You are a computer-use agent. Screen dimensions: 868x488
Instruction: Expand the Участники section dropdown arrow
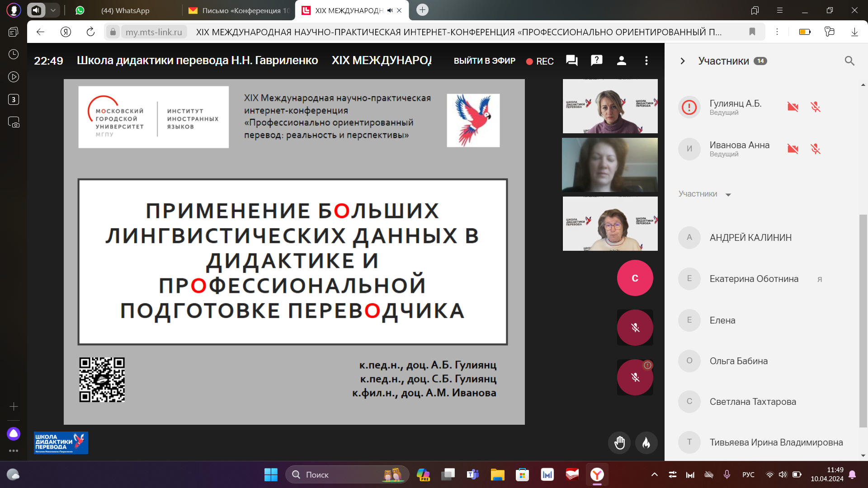tap(728, 195)
